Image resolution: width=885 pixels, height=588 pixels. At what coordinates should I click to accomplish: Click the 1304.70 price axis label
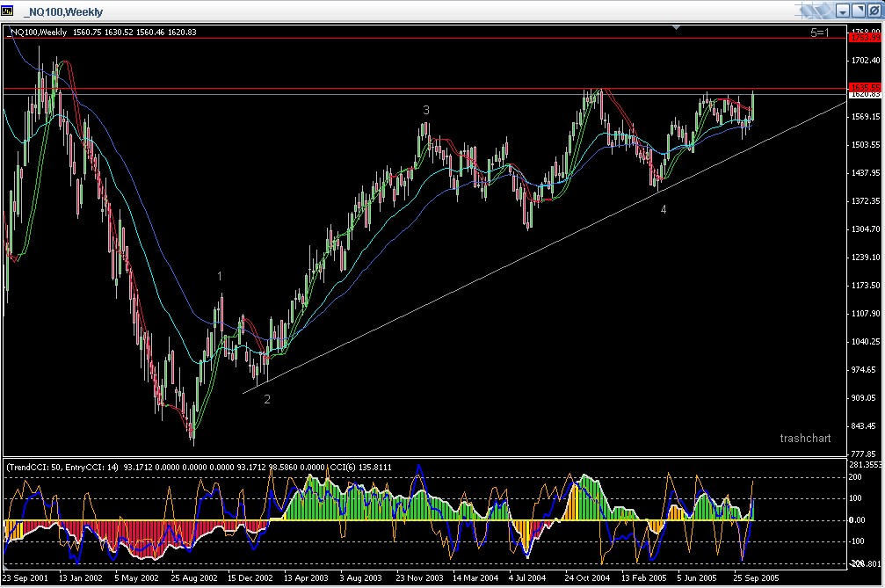(x=866, y=229)
